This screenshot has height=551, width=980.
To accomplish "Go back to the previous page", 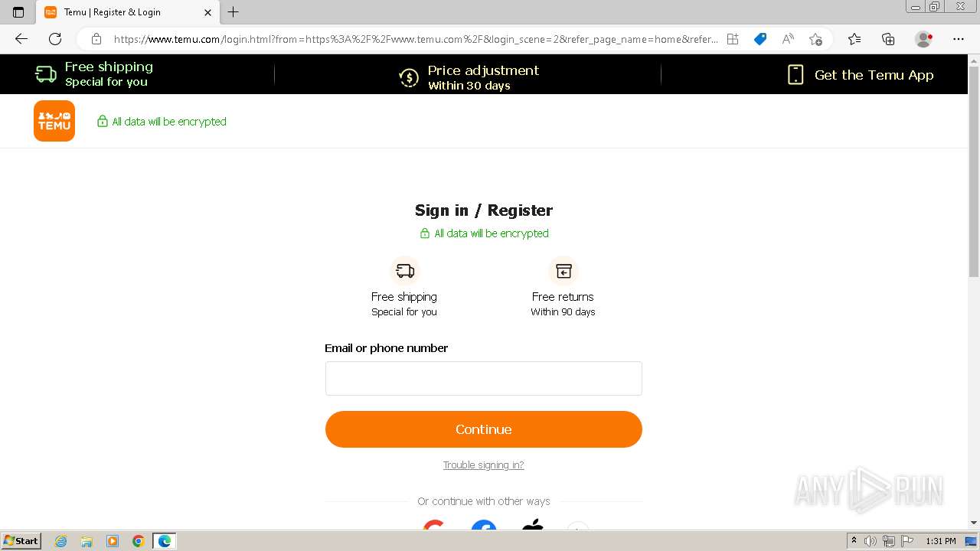I will pyautogui.click(x=21, y=39).
